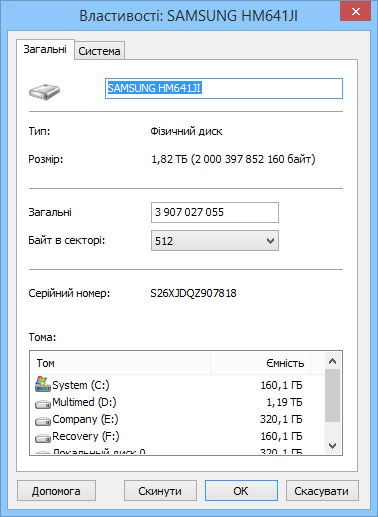Select the Multimed (D:) drive icon
The height and width of the screenshot is (517, 378).
point(43,404)
